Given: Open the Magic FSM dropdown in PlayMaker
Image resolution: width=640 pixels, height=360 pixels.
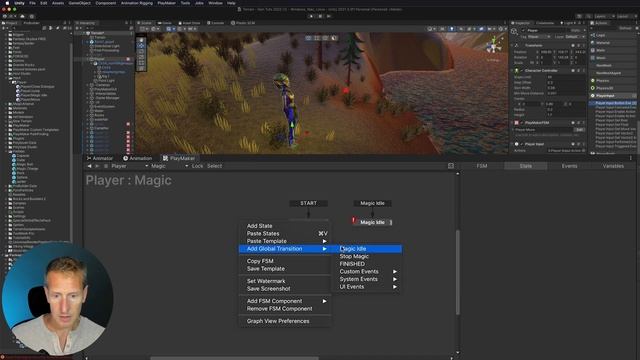Looking at the screenshot, I should coord(169,166).
